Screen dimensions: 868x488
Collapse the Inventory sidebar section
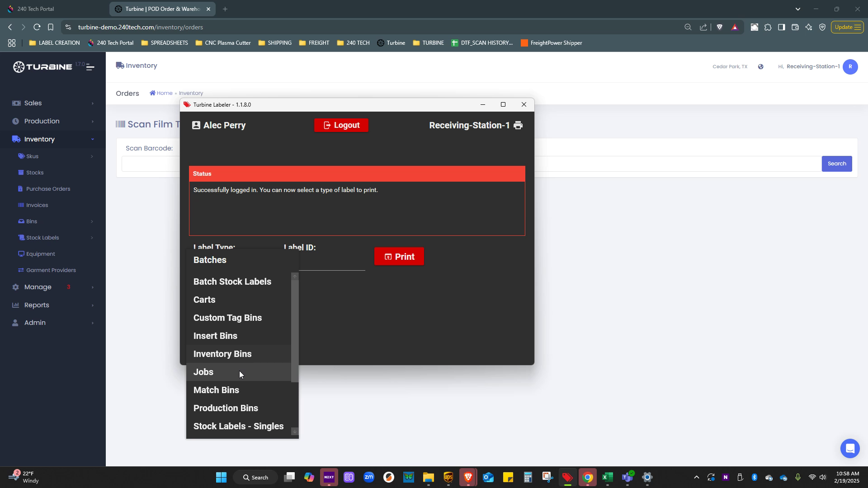click(x=39, y=139)
